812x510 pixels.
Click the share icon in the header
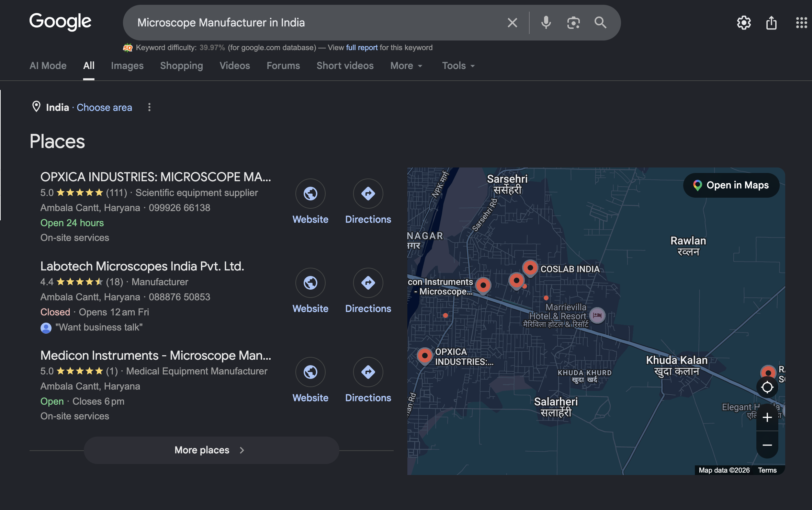[x=771, y=23]
